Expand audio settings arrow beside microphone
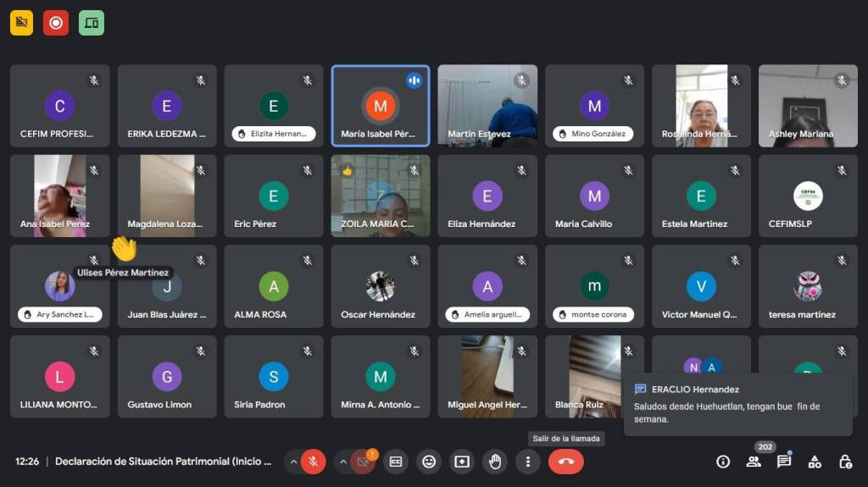 293,462
